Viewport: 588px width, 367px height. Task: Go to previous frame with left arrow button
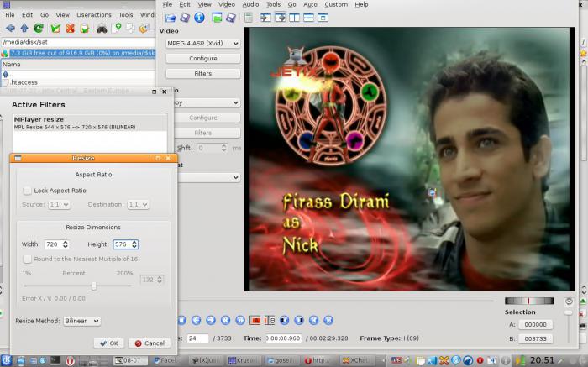(196, 320)
